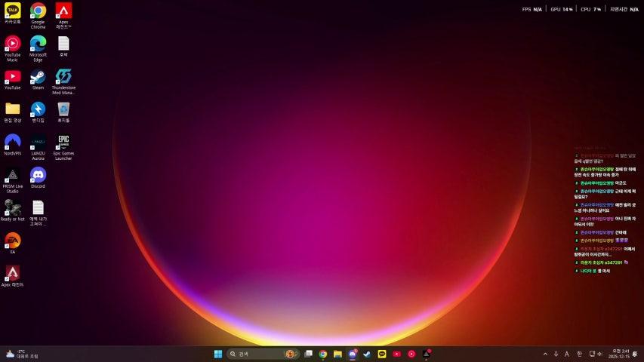
Task: Toggle the Korean/English IME input indicator
Action: (579, 354)
